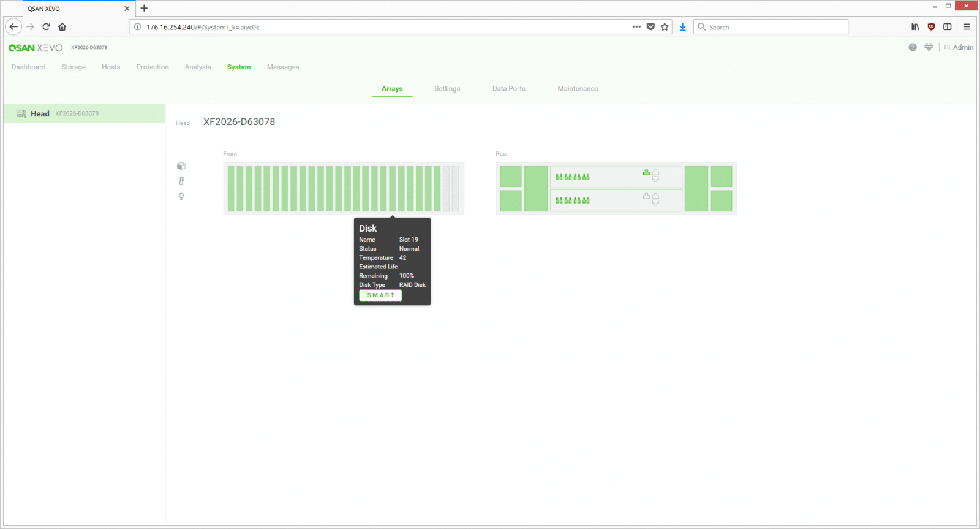Viewport: 980px width, 529px height.
Task: Click the green management port on upper controller
Action: pyautogui.click(x=646, y=173)
